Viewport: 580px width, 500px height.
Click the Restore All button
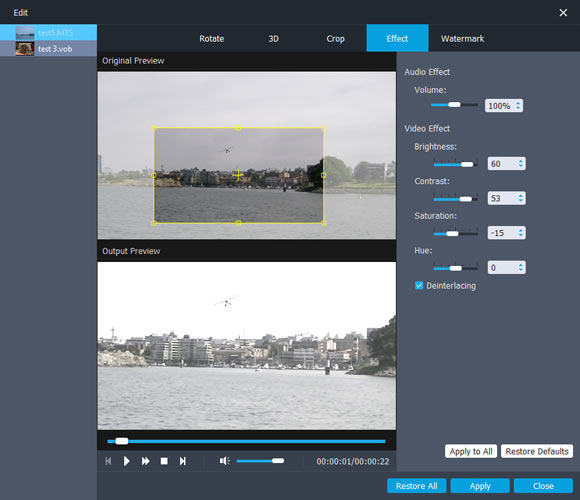pos(417,486)
